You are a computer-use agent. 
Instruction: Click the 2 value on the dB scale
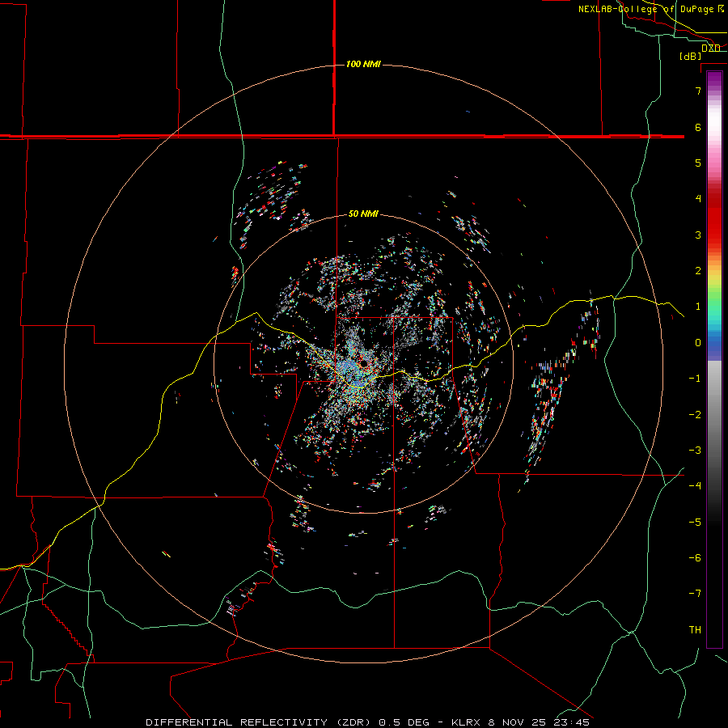698,271
